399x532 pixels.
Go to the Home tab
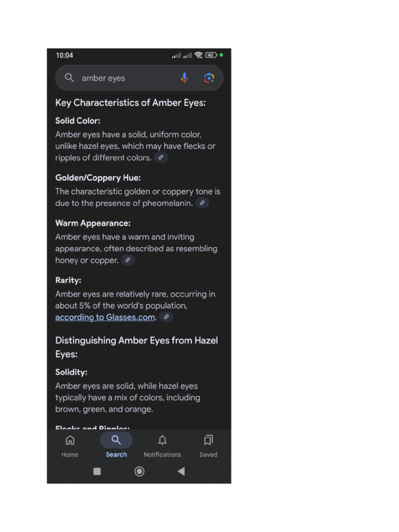tap(70, 446)
